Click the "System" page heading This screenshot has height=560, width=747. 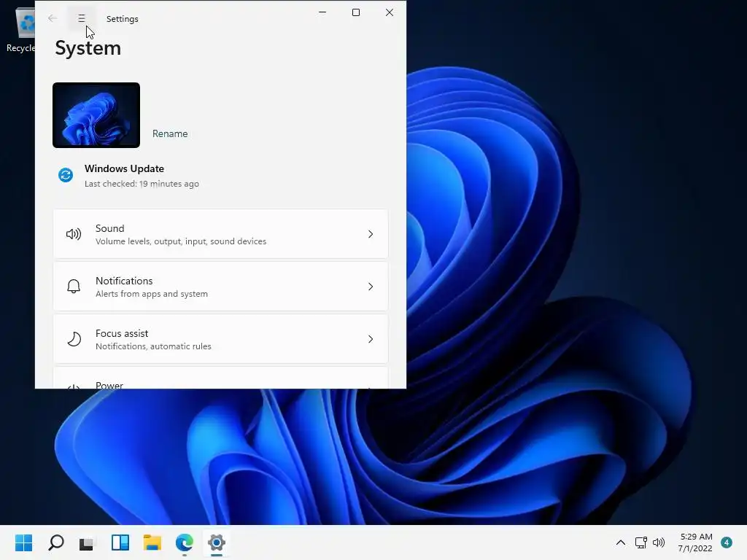click(x=88, y=48)
